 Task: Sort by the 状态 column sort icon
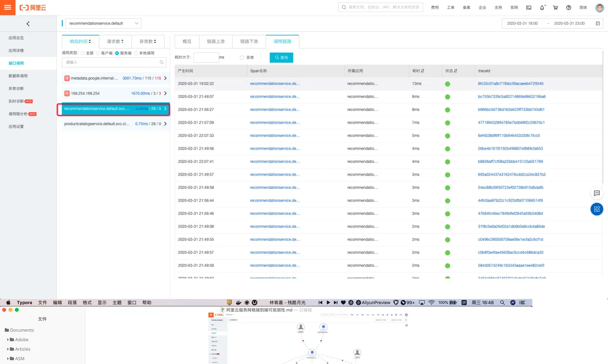456,71
